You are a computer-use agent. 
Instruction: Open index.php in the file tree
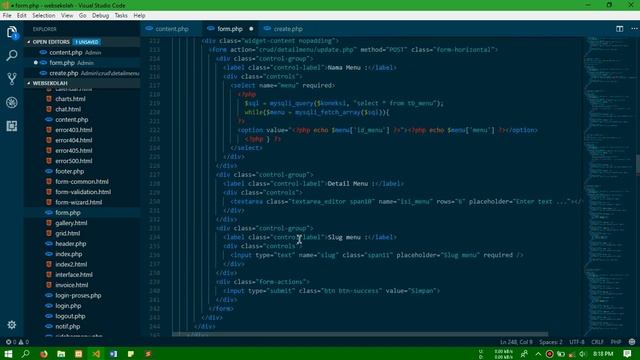(69, 254)
